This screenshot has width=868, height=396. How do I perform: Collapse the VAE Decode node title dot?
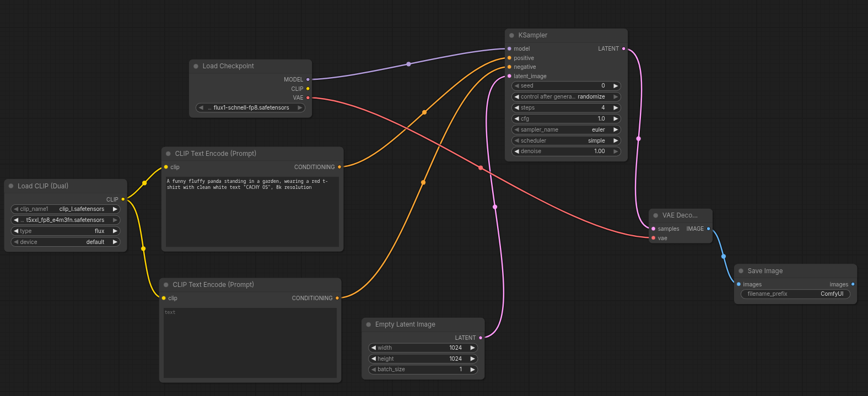[655, 215]
